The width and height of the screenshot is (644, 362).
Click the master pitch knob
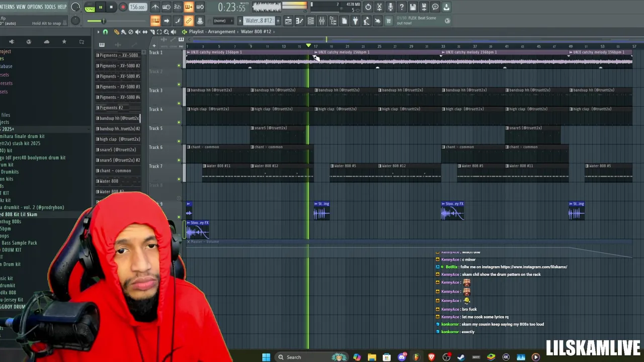[75, 21]
